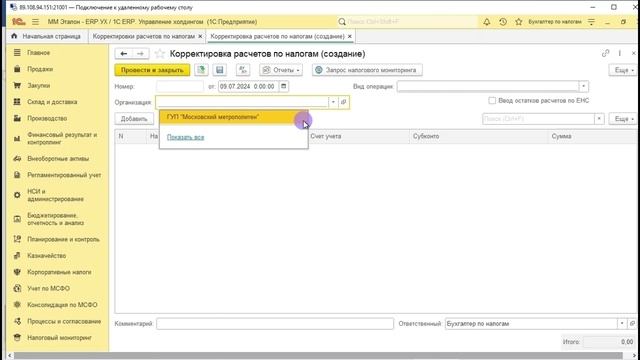640x360 pixels.
Task: Click the 1C sections hamburger menu
Action: pyautogui.click(x=36, y=22)
